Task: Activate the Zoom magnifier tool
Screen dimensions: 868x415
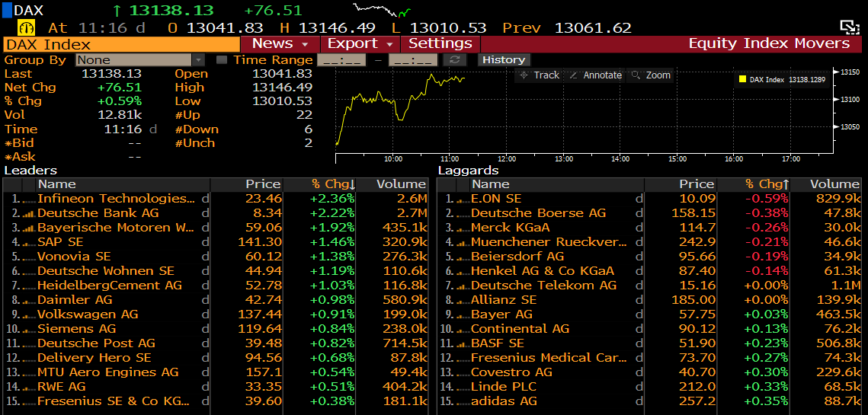Action: 651,75
